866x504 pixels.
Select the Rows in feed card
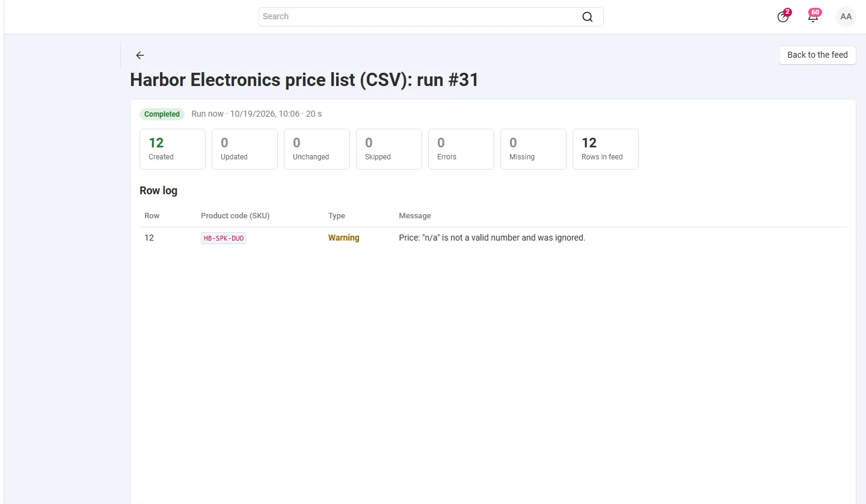[606, 149]
